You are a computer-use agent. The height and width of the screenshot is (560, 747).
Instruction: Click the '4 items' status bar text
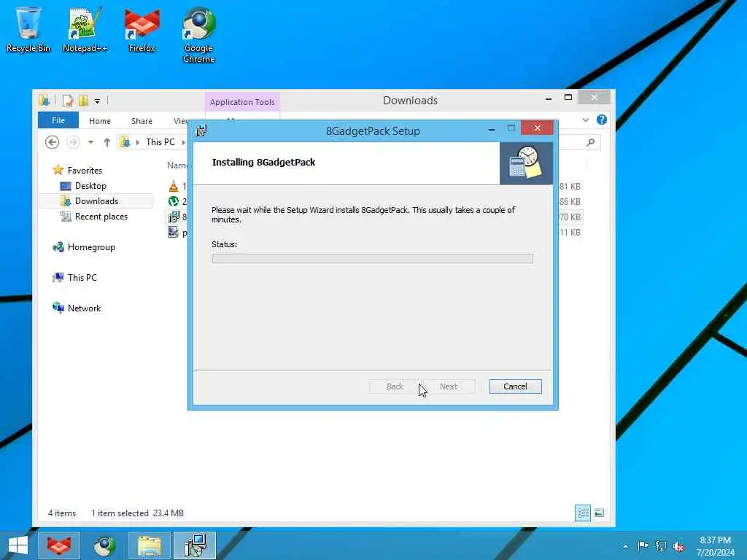[62, 513]
